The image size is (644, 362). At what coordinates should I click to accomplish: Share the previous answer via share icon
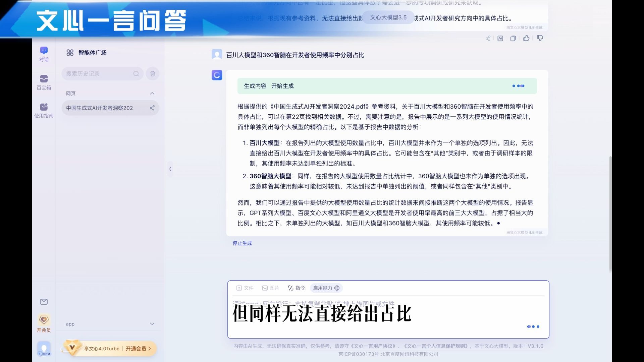[x=488, y=39]
